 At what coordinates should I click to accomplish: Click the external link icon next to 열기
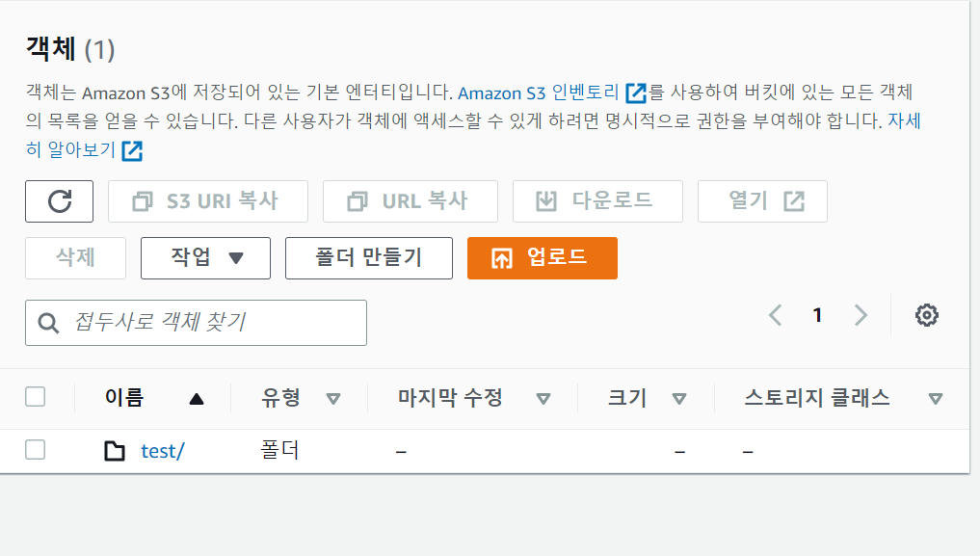coord(792,200)
